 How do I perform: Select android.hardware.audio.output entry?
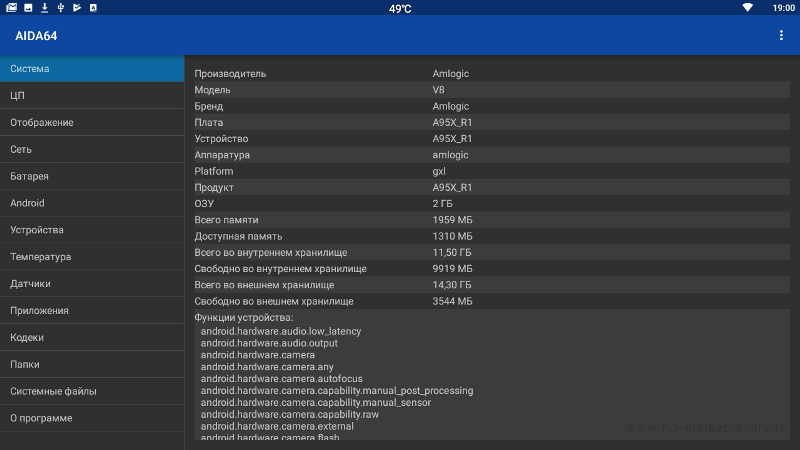coord(269,343)
